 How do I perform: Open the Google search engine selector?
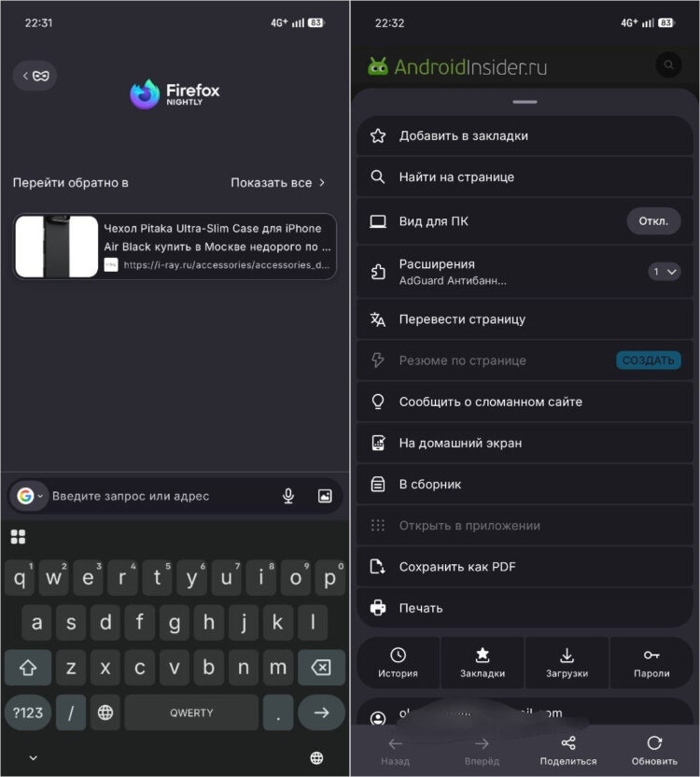29,496
